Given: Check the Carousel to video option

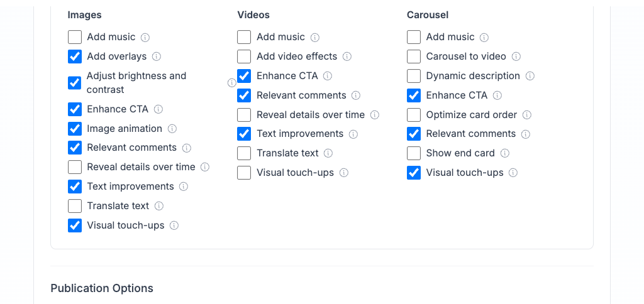Looking at the screenshot, I should pyautogui.click(x=414, y=57).
